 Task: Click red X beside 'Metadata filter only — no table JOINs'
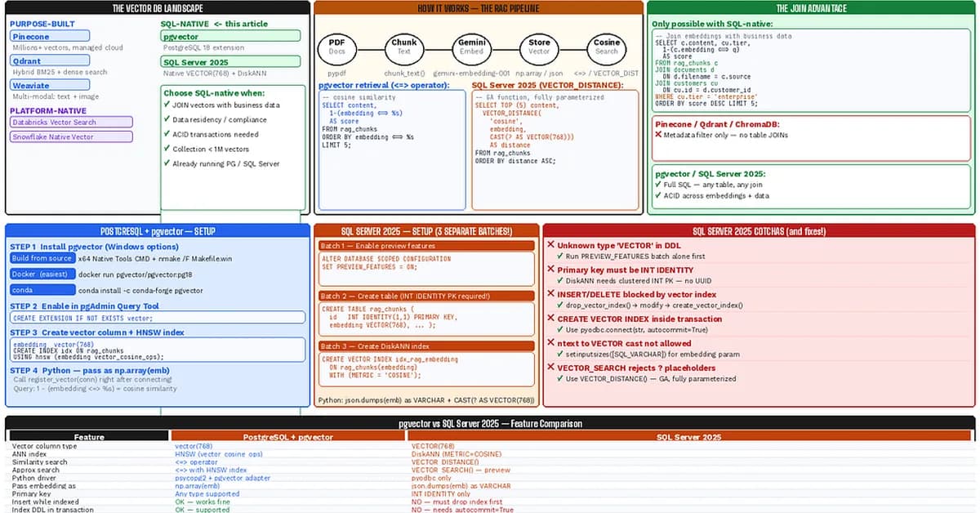point(658,134)
